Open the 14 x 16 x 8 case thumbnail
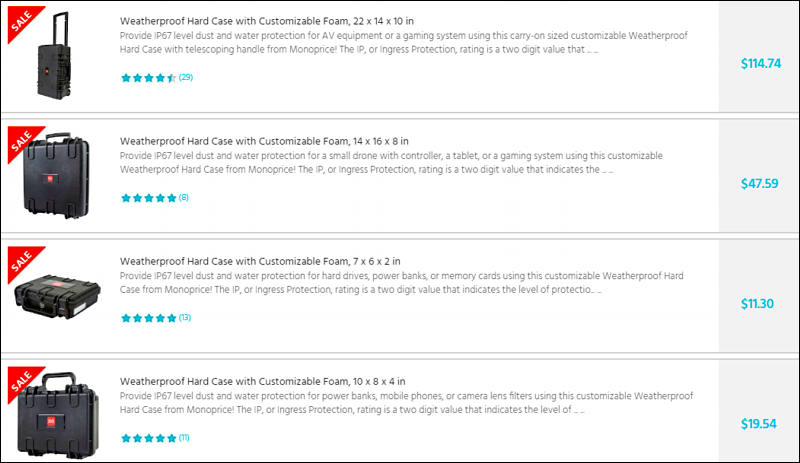 (56, 176)
